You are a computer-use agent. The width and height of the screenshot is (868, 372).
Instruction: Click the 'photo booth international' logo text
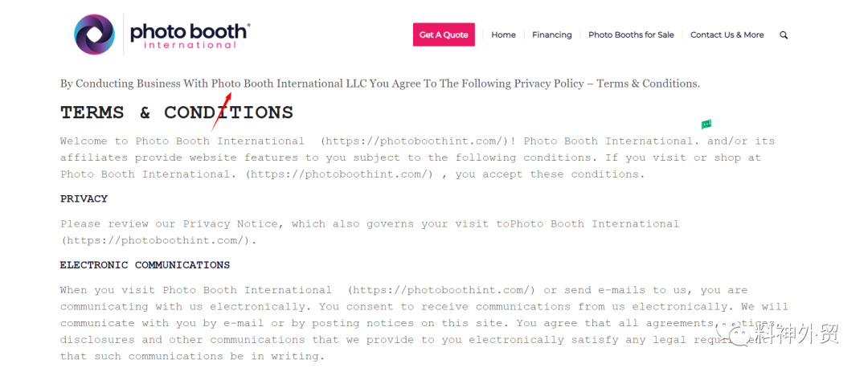190,35
